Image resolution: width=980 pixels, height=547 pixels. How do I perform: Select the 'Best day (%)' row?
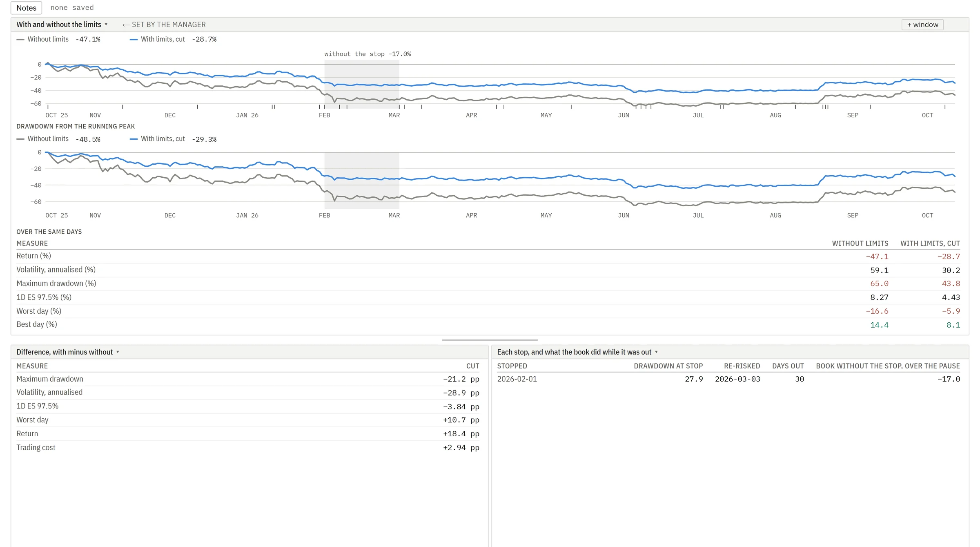pyautogui.click(x=488, y=325)
